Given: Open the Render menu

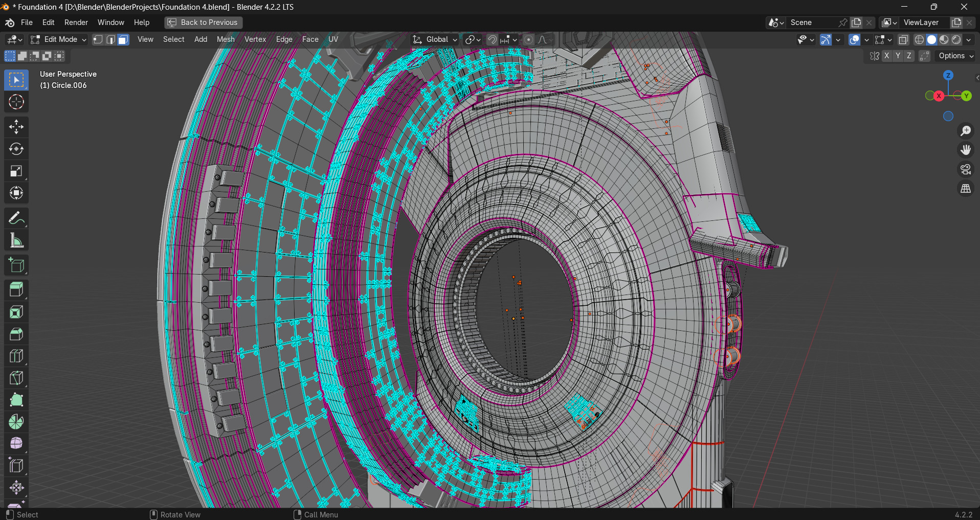Looking at the screenshot, I should pos(76,22).
